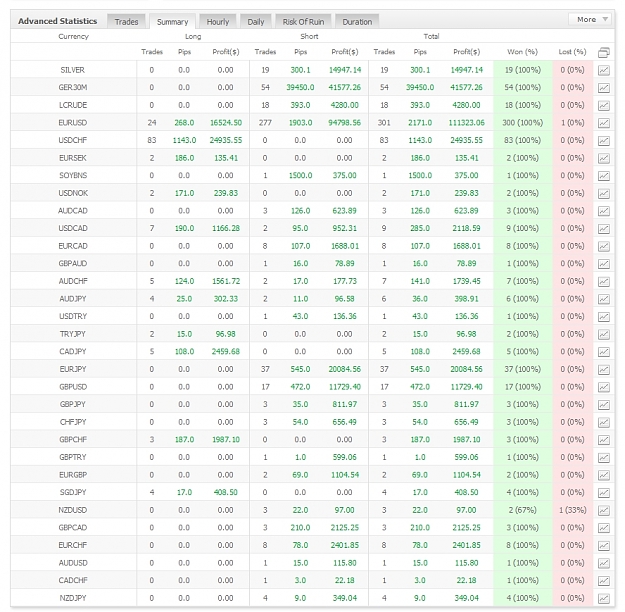The width and height of the screenshot is (625, 612).
Task: Open the chart icon for EURJPY row
Action: tap(603, 370)
